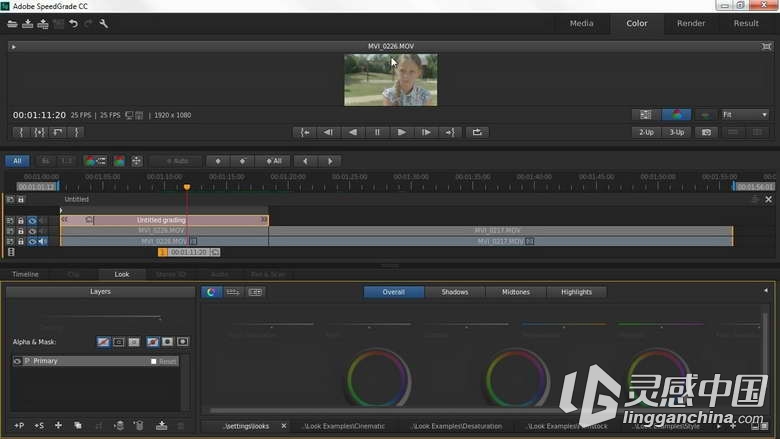Open the wrench settings icon
The height and width of the screenshot is (439, 780).
(x=103, y=23)
